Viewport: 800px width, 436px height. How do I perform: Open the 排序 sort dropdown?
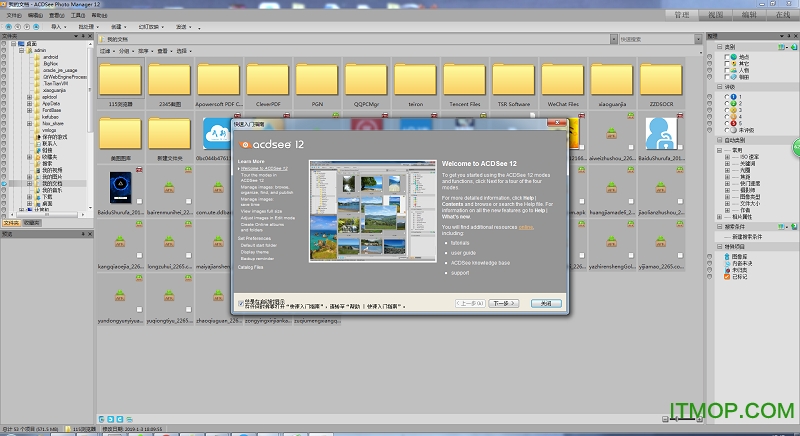(145, 51)
